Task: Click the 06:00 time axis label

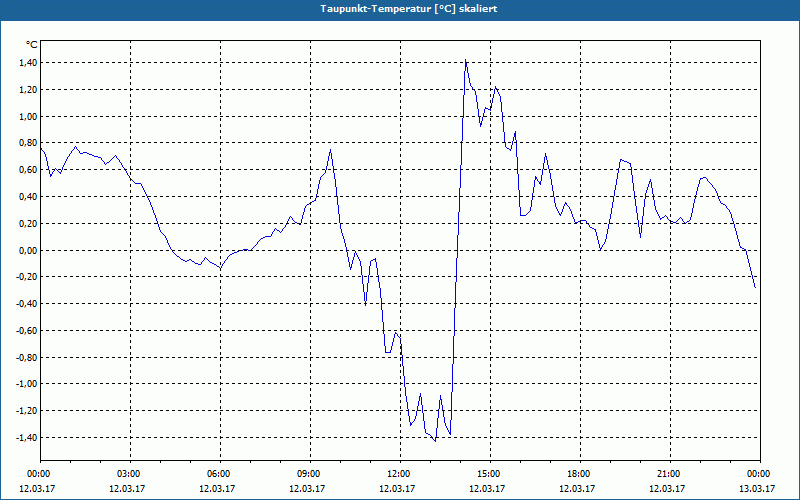Action: [x=220, y=474]
